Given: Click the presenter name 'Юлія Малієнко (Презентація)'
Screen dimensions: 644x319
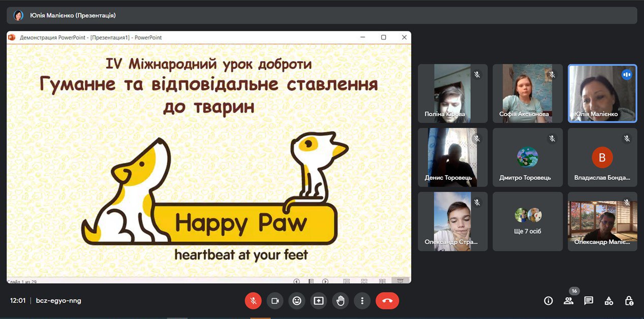Looking at the screenshot, I should pos(73,15).
